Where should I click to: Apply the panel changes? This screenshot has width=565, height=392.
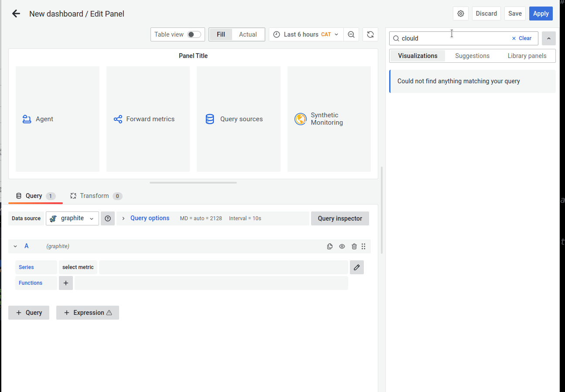click(x=541, y=13)
